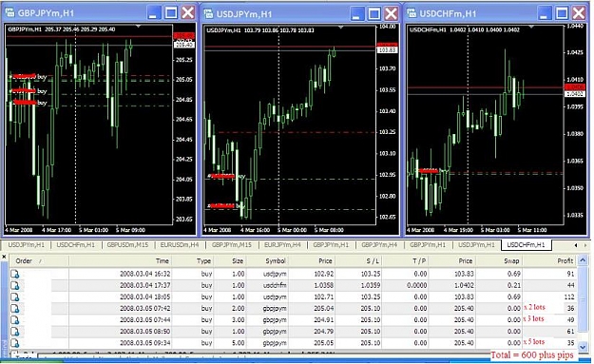
Task: Sort orders by the Size column header
Action: tap(230, 261)
